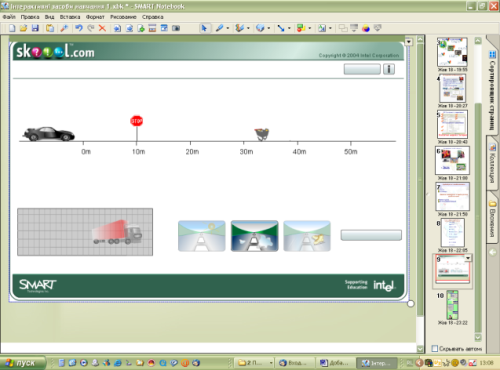The width and height of the screenshot is (500, 370).
Task: Click the black sports car on the track
Action: click(49, 134)
